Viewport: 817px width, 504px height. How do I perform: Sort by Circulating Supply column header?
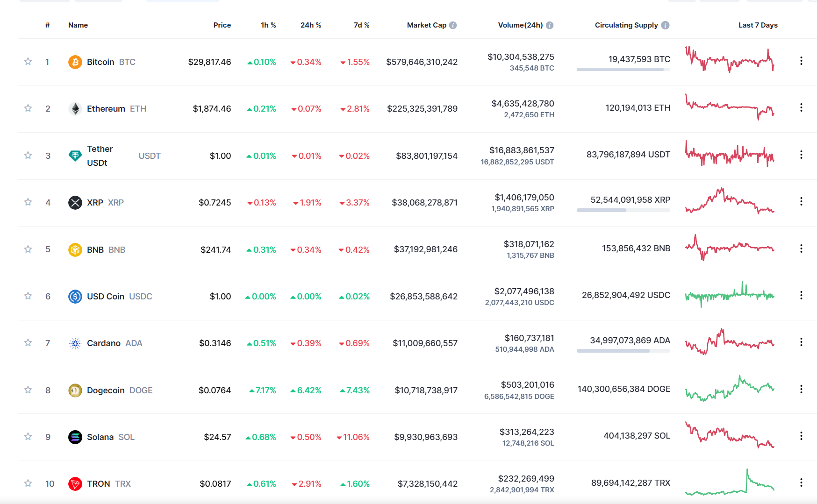tap(626, 25)
